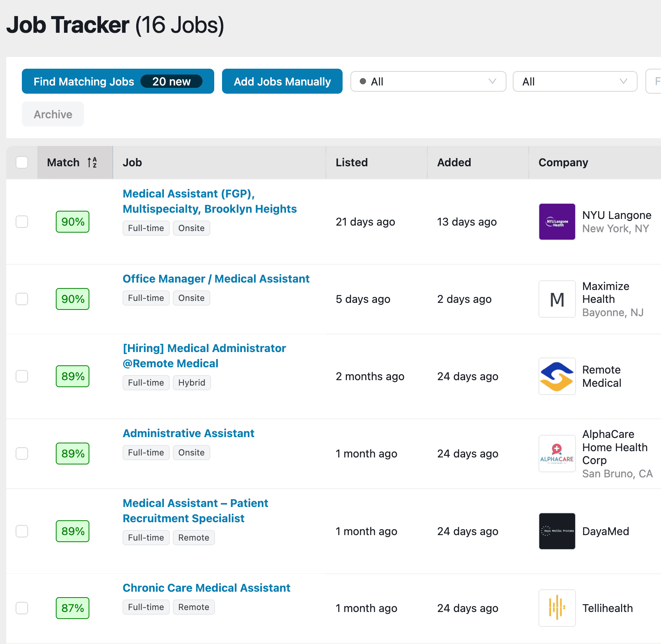
Task: Click San Bruno, CA location text
Action: [617, 473]
